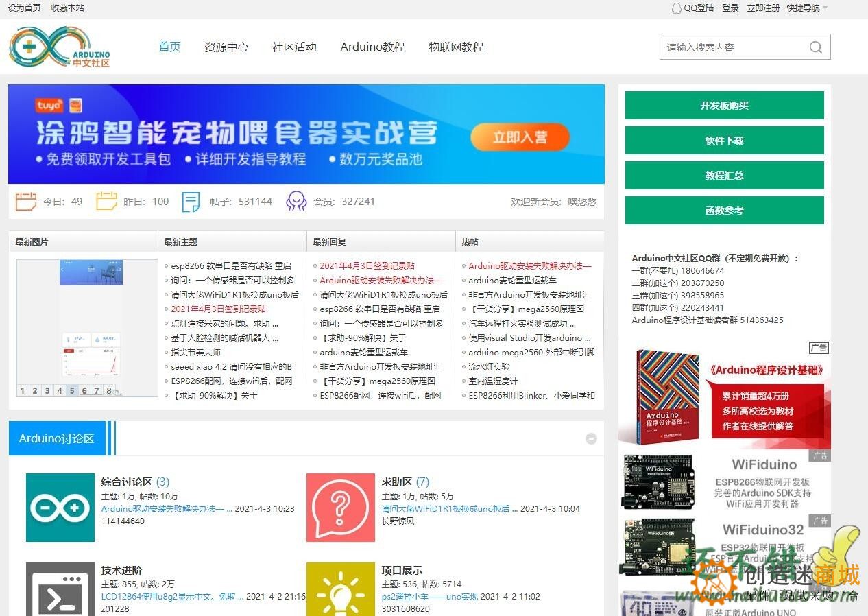Click the QQ penguin login icon
Screen dimensions: 868x616
click(x=677, y=8)
